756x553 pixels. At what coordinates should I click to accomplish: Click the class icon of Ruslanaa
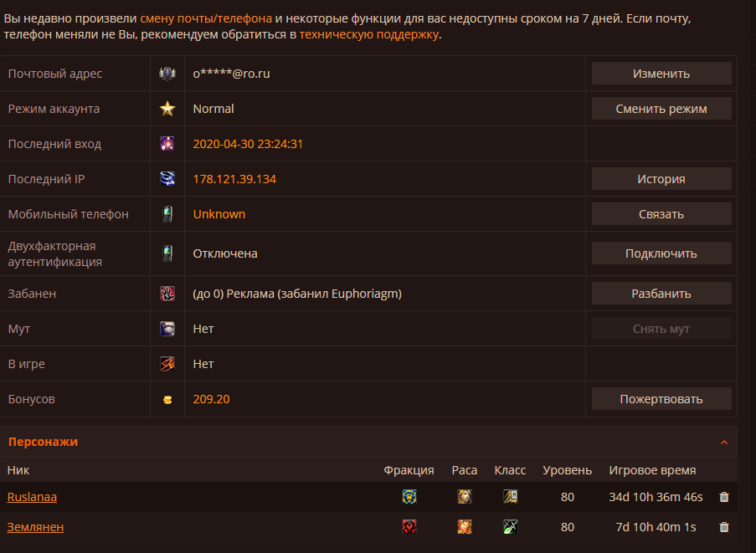point(510,497)
